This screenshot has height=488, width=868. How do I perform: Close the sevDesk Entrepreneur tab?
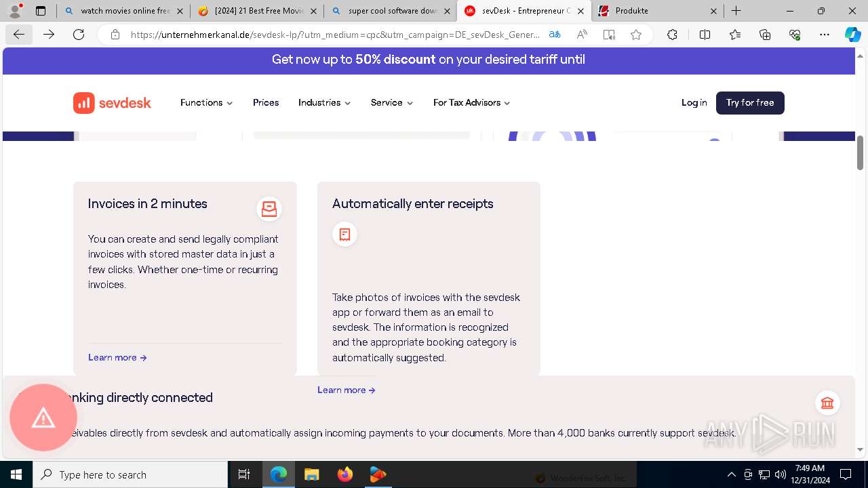(x=580, y=11)
